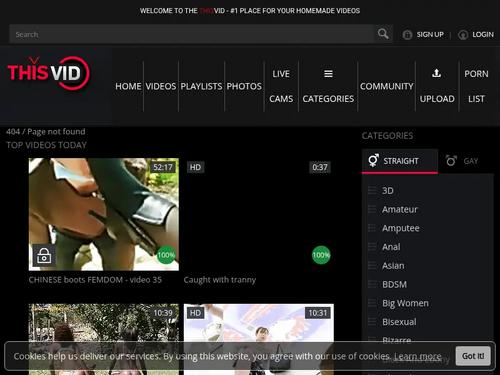Open the Live Cams menu item
Image resolution: width=500 pixels, height=375 pixels.
coord(281,86)
